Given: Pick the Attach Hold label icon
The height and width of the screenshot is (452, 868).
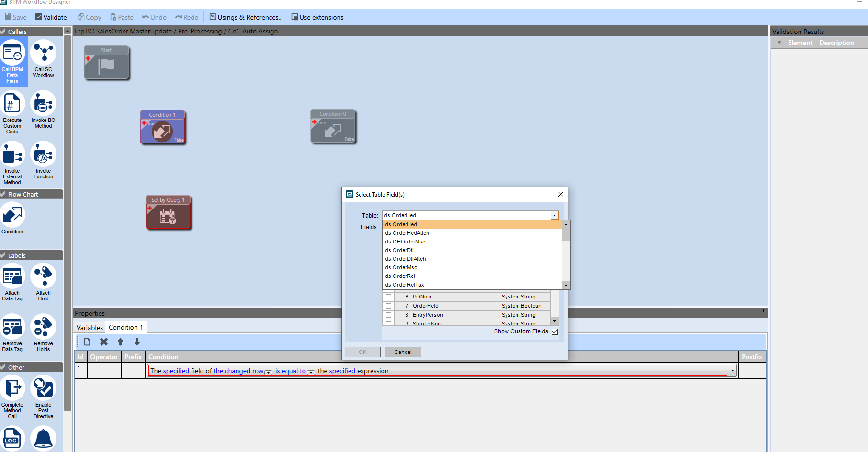Looking at the screenshot, I should pyautogui.click(x=43, y=282).
